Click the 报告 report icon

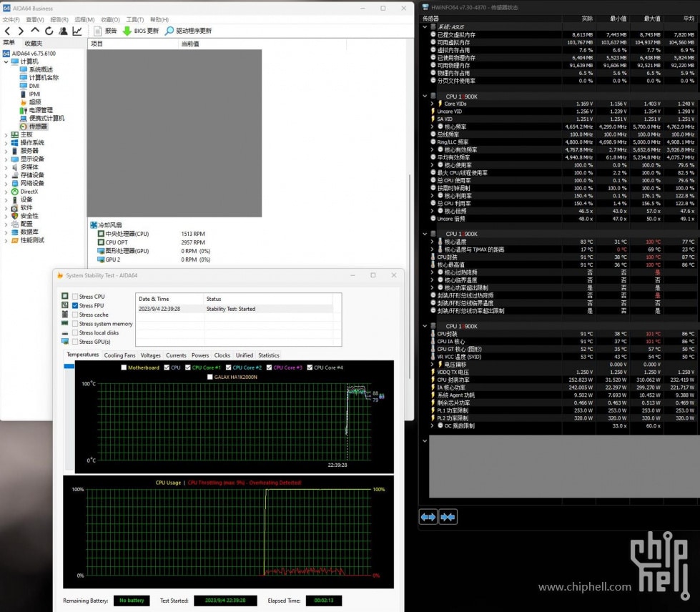tap(97, 31)
